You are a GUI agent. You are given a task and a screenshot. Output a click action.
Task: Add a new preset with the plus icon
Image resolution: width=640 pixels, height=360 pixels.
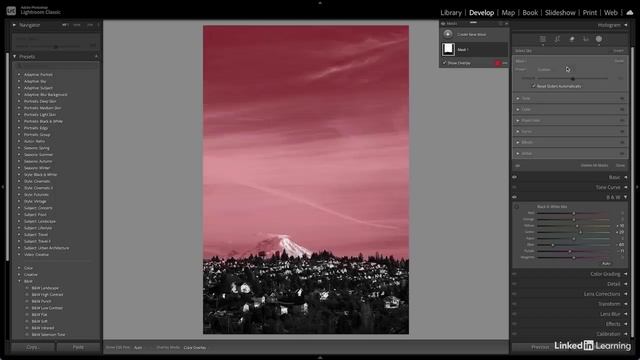click(96, 56)
